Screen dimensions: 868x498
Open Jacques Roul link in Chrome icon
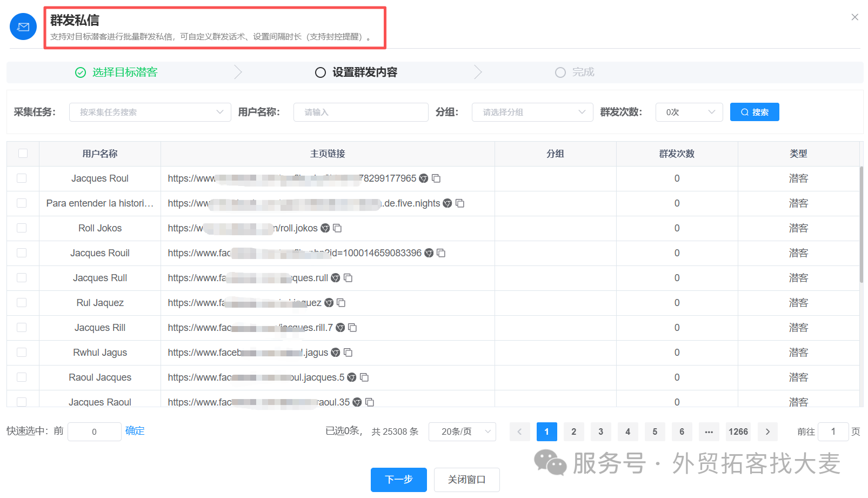pyautogui.click(x=424, y=178)
